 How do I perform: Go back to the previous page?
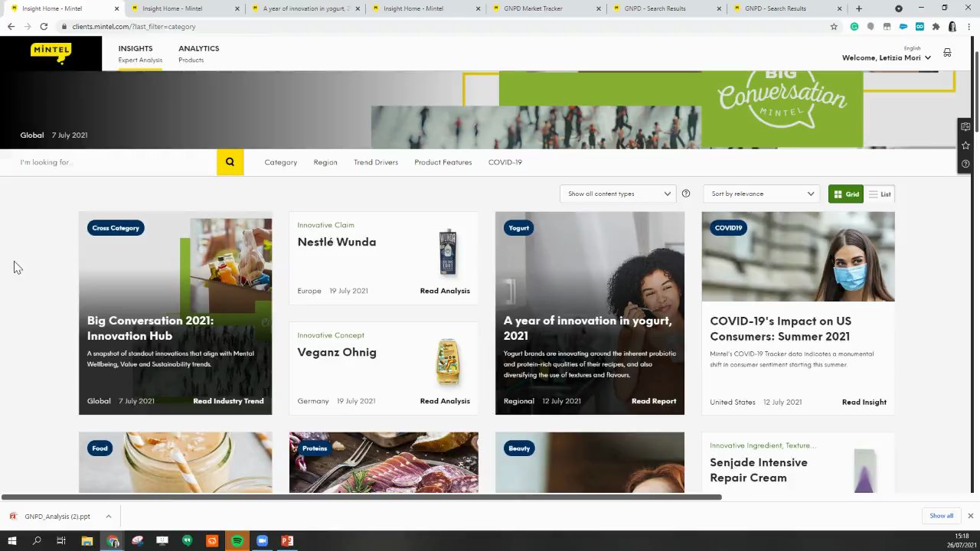[x=11, y=26]
